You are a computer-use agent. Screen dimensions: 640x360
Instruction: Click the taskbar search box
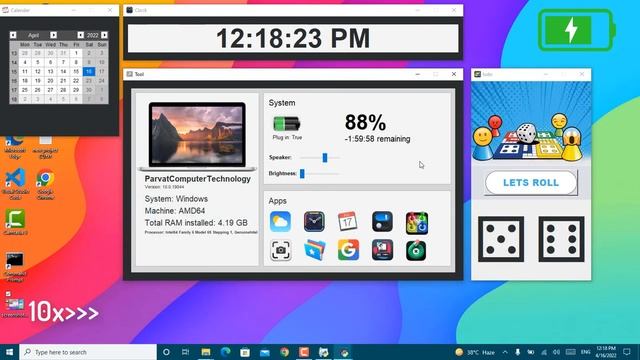(88, 352)
